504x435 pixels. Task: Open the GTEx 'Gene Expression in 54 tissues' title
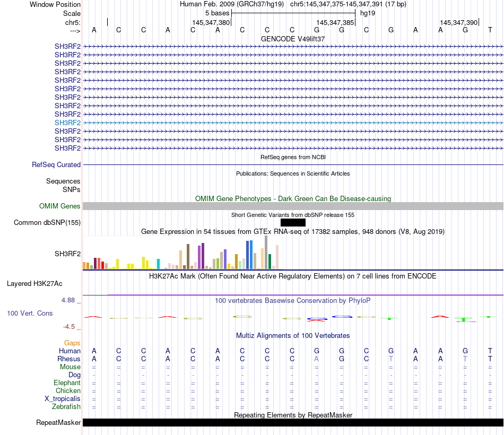[292, 231]
